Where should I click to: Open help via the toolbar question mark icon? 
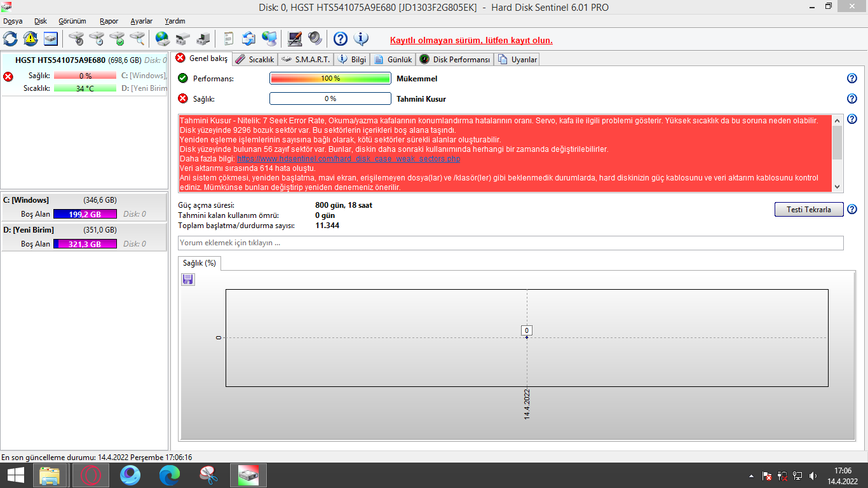click(x=341, y=39)
